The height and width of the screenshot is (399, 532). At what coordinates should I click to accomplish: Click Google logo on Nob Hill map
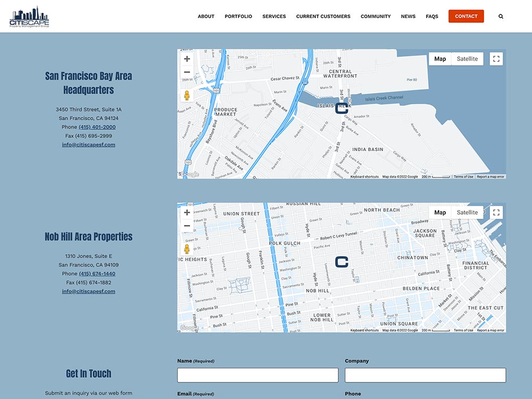(190, 328)
